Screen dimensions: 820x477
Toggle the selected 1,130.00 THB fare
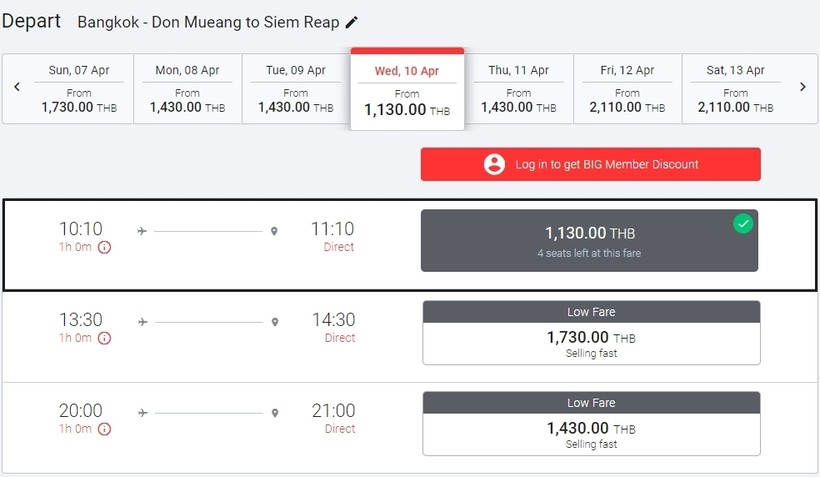tap(589, 240)
